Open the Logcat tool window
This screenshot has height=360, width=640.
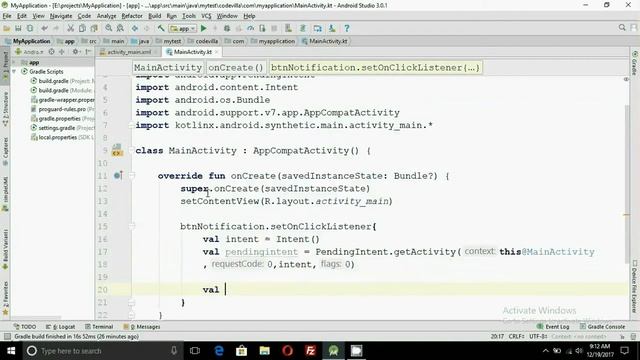(60, 327)
